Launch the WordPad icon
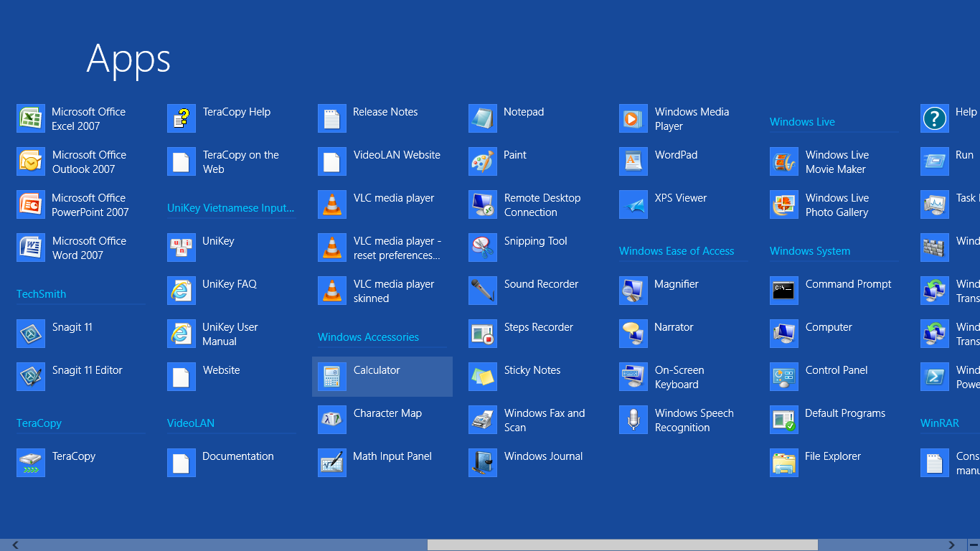 [x=633, y=161]
